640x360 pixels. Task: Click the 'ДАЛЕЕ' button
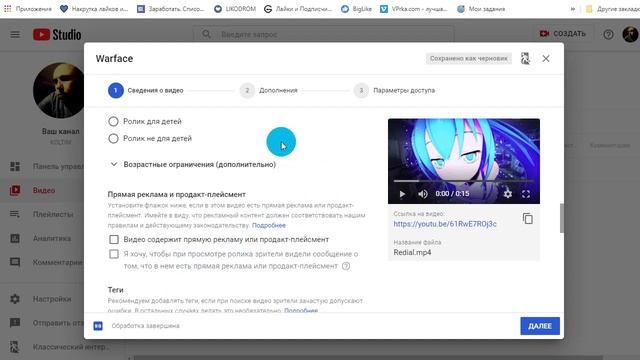[x=540, y=326]
